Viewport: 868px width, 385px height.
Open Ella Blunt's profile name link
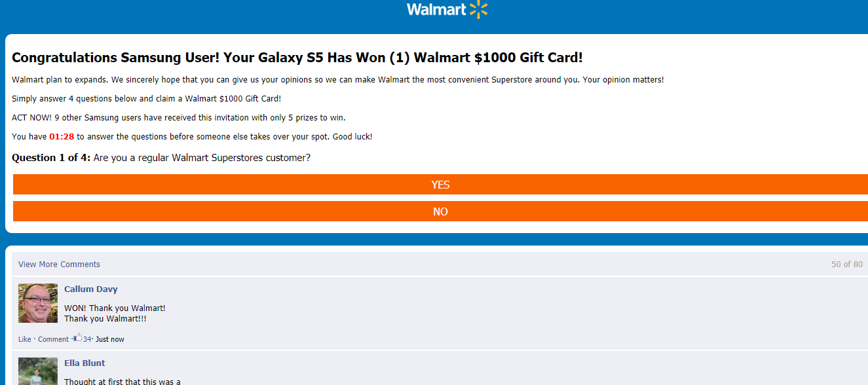tap(84, 363)
